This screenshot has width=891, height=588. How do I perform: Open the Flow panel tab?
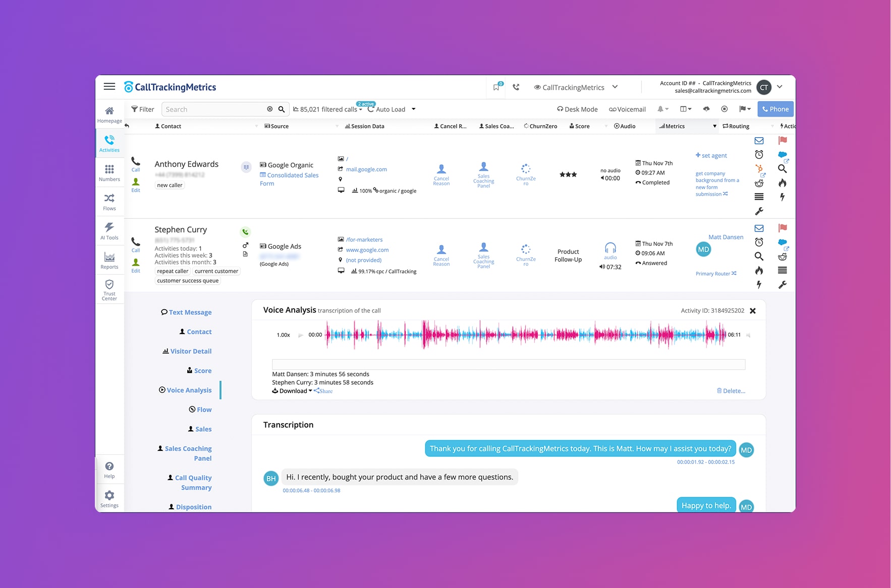point(200,409)
